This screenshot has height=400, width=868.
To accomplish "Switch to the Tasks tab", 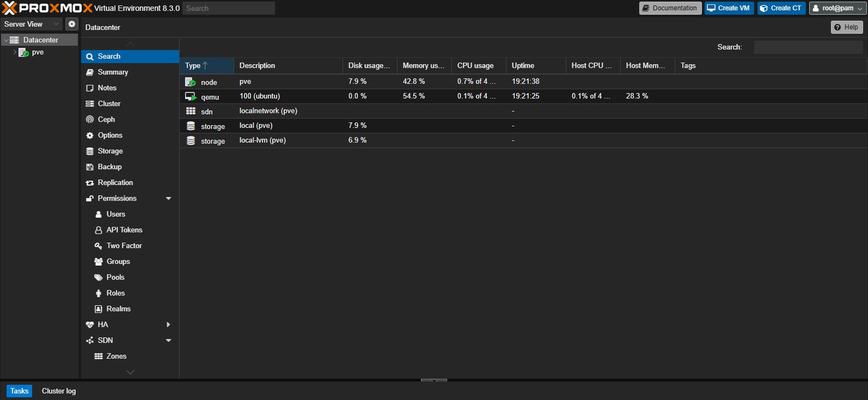I will (x=19, y=391).
